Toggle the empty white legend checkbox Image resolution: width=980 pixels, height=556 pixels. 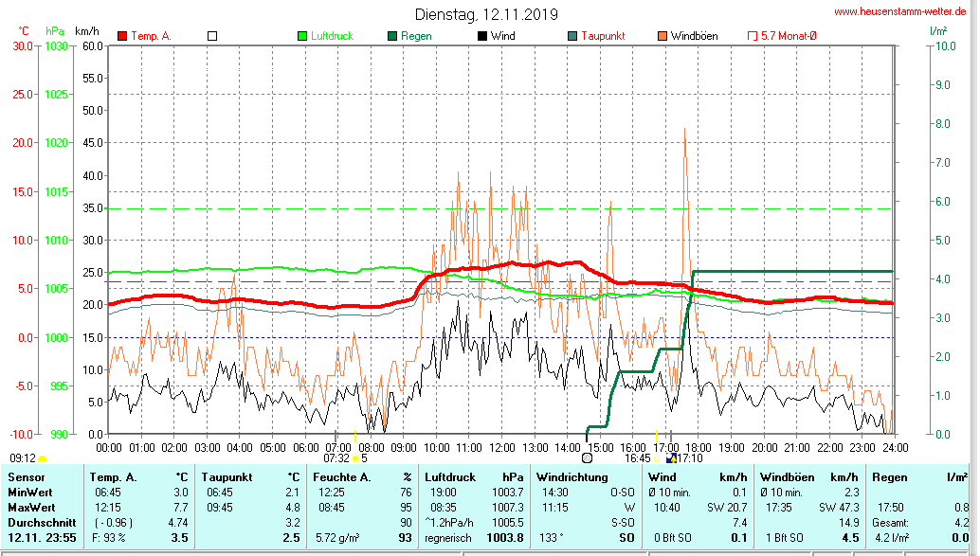pyautogui.click(x=212, y=36)
